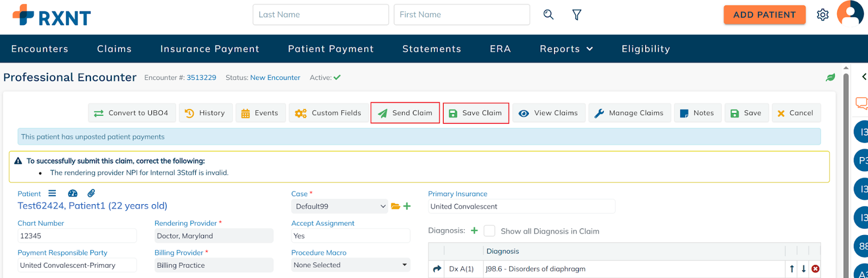
Task: Add a diagnosis with green plus
Action: point(474,231)
